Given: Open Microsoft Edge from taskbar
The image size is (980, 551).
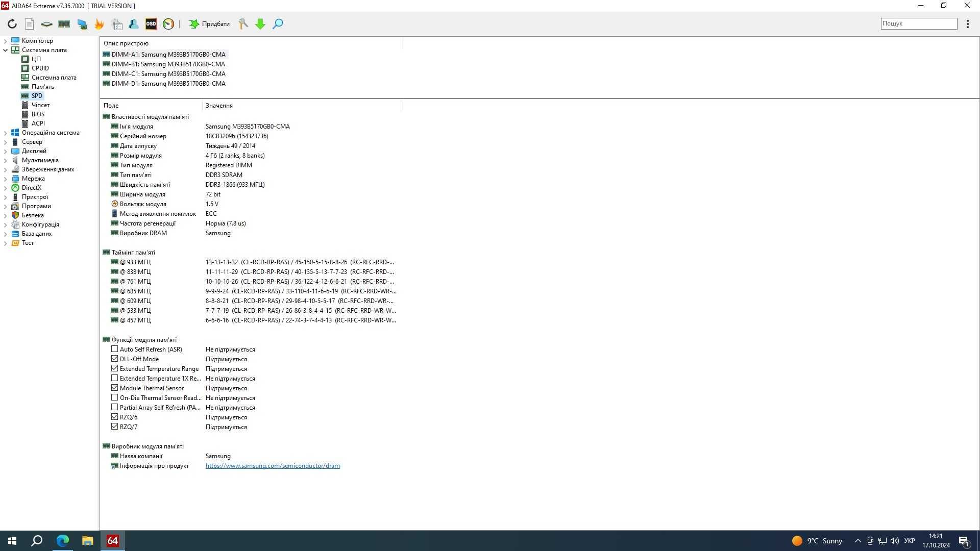Looking at the screenshot, I should pyautogui.click(x=62, y=541).
